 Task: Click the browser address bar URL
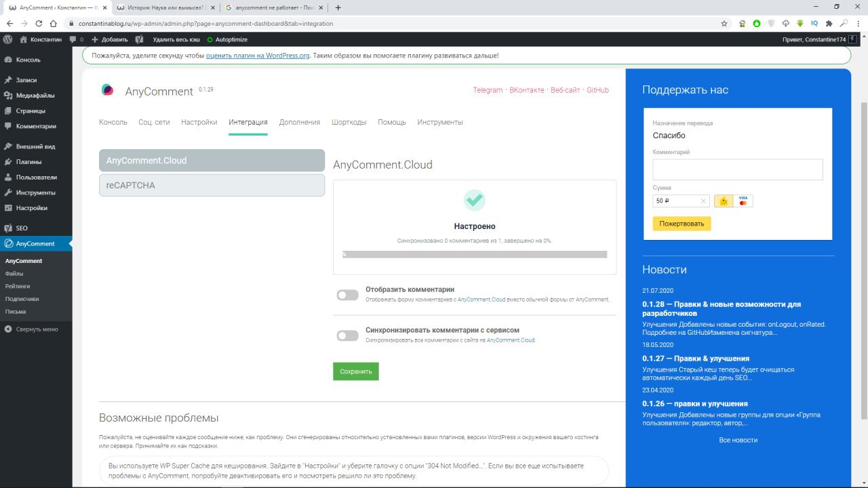click(x=205, y=23)
